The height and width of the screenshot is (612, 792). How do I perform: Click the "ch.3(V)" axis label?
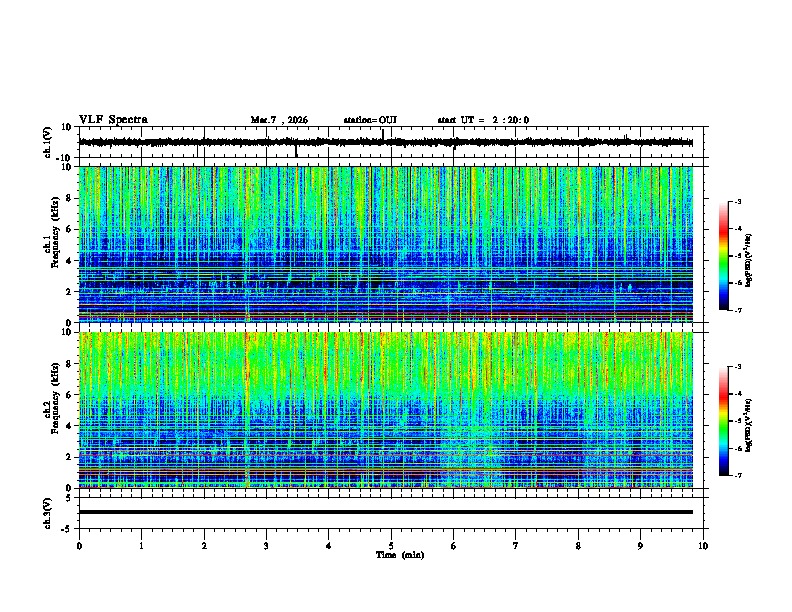(48, 513)
